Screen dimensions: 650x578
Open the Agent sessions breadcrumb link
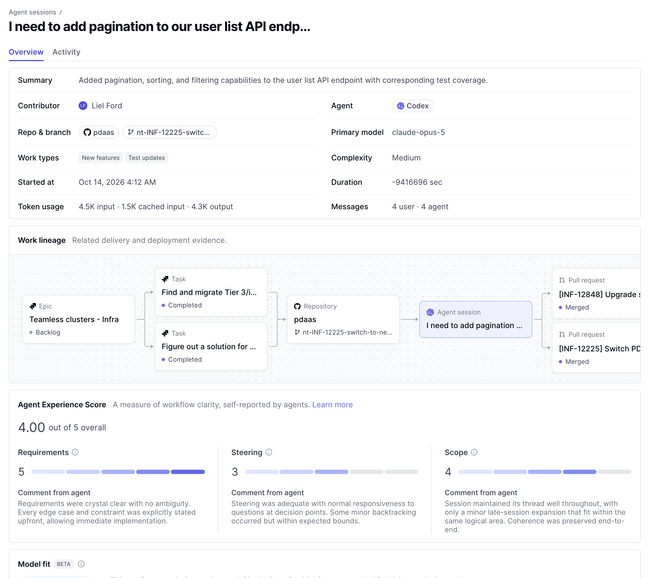(x=32, y=12)
